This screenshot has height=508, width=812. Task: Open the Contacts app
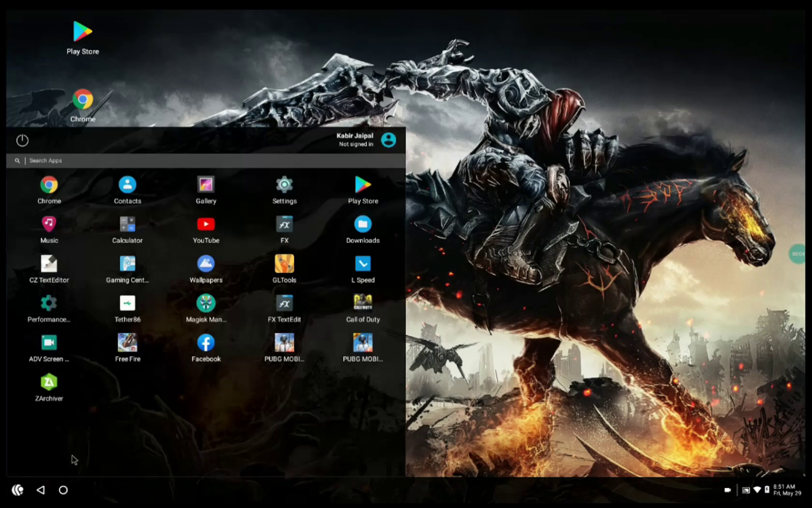[x=127, y=190]
